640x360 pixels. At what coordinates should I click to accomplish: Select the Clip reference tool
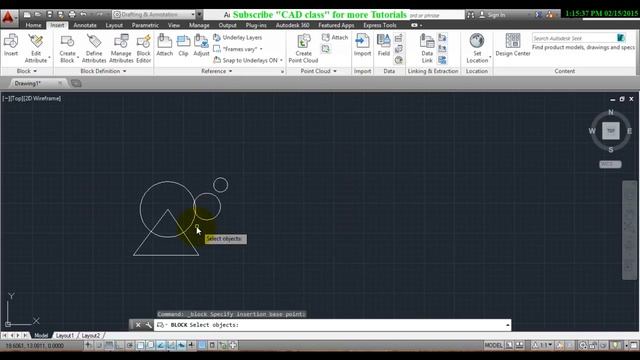tap(183, 45)
